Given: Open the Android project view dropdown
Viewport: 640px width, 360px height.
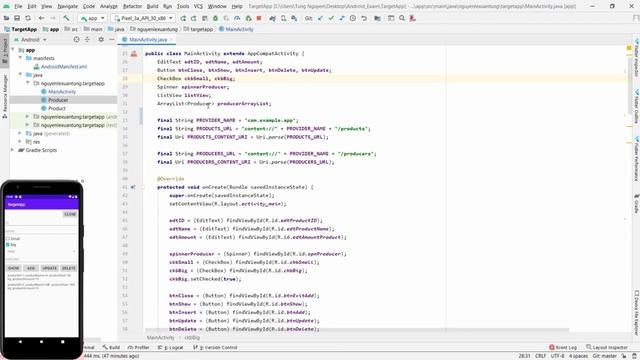Looking at the screenshot, I should pyautogui.click(x=31, y=40).
